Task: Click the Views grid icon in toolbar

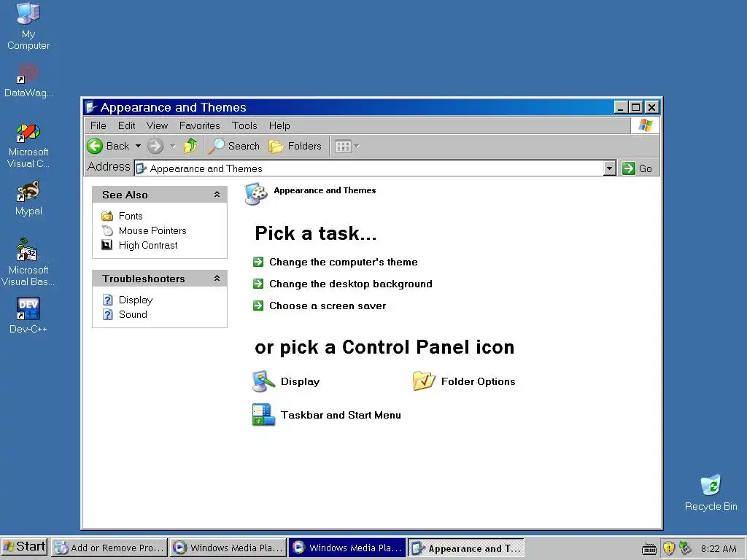Action: click(x=343, y=146)
